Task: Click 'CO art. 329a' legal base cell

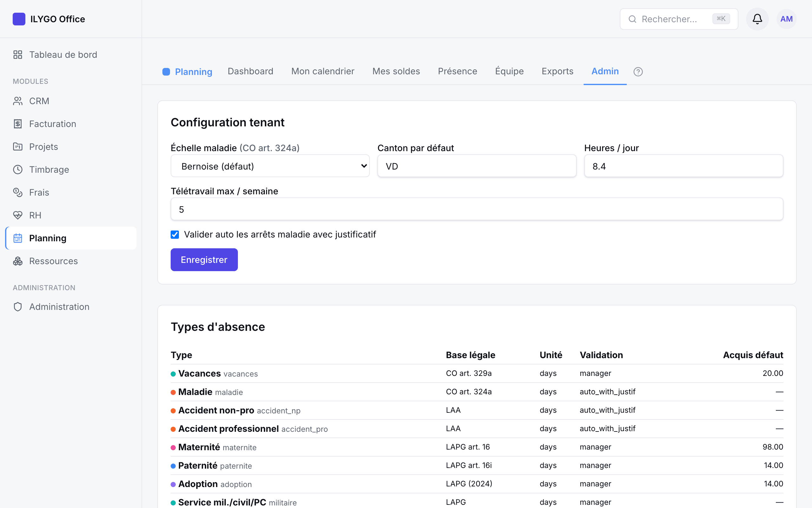Action: [468, 373]
